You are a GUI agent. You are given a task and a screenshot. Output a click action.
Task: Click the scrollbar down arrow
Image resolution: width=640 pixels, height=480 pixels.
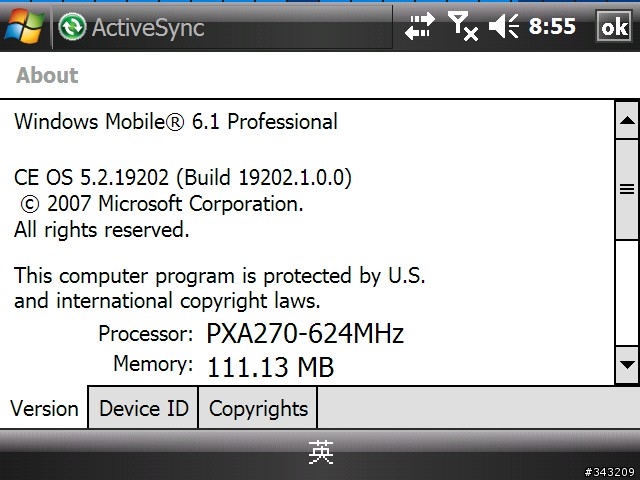click(627, 364)
